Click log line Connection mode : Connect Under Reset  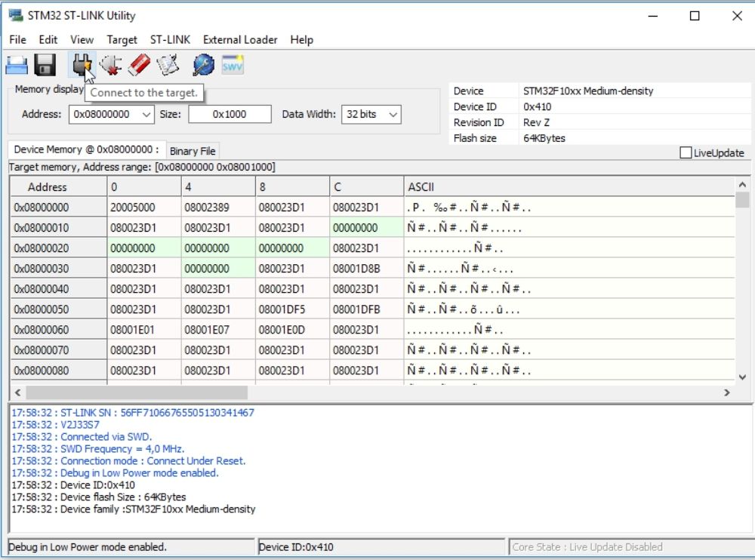[128, 461]
